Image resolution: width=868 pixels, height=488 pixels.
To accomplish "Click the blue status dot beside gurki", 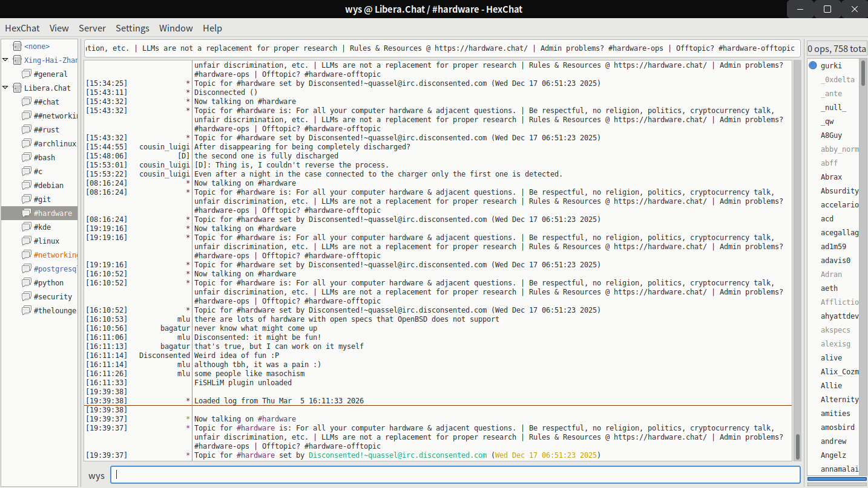I will pos(813,65).
